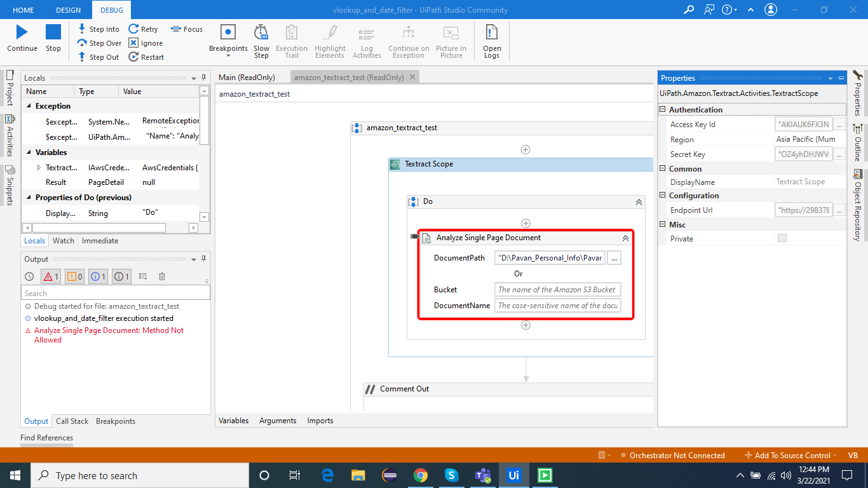The height and width of the screenshot is (488, 868).
Task: Collapse the Analyze Single Page Document activity
Action: (x=625, y=238)
